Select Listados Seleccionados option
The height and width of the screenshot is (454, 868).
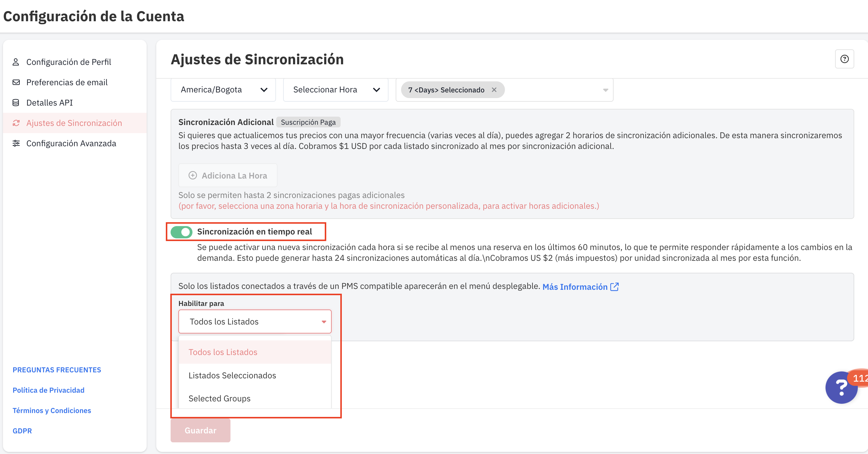pyautogui.click(x=232, y=375)
